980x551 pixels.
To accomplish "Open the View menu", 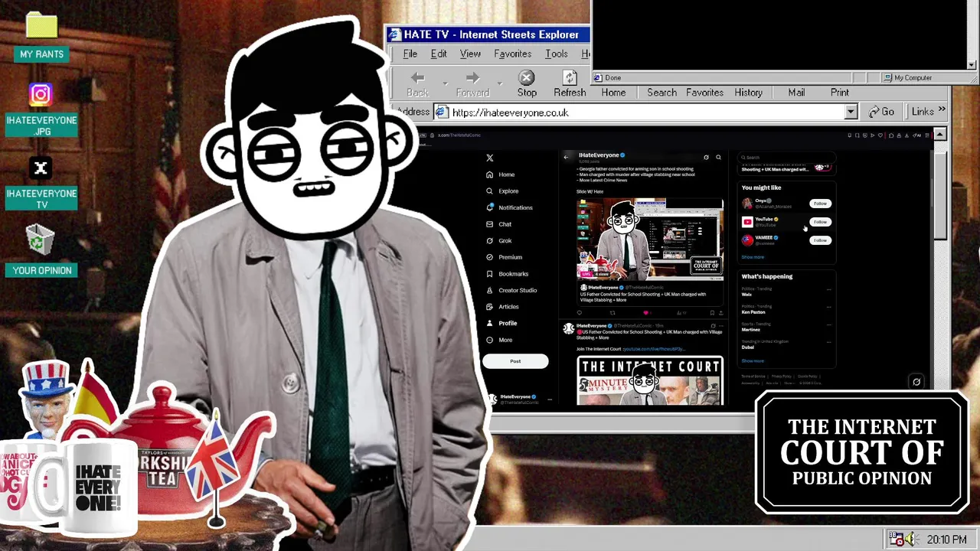I will (470, 54).
